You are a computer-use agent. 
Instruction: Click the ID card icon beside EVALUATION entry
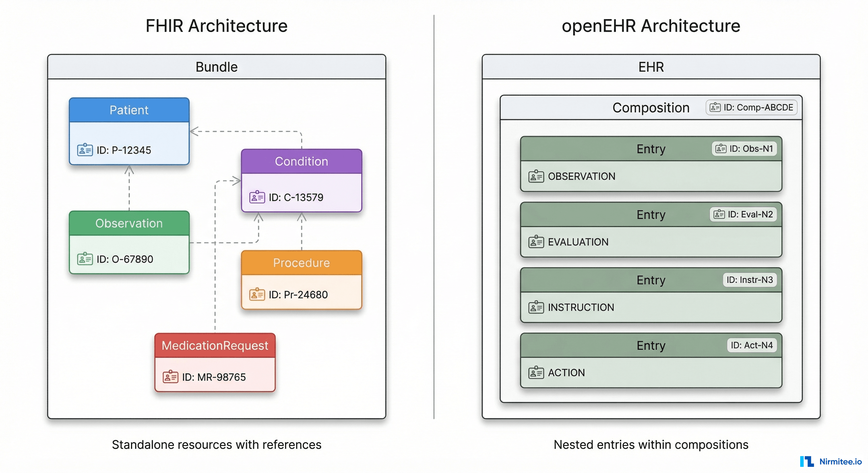click(536, 242)
